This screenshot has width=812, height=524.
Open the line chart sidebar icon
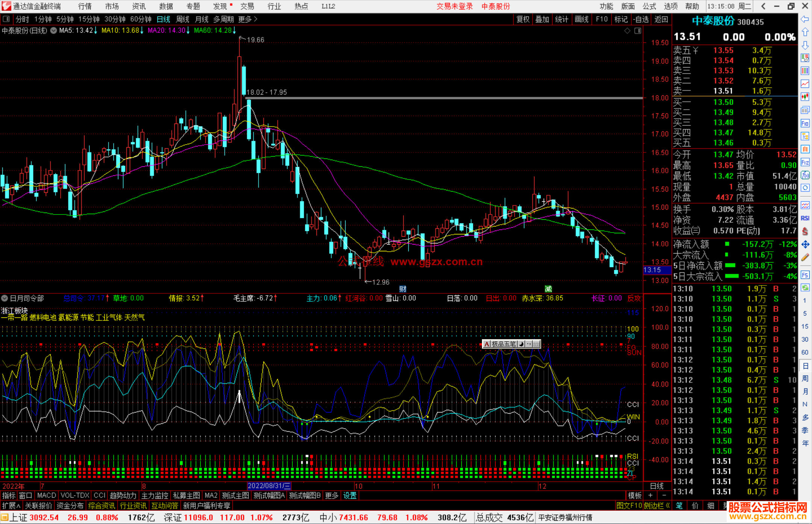point(805,84)
